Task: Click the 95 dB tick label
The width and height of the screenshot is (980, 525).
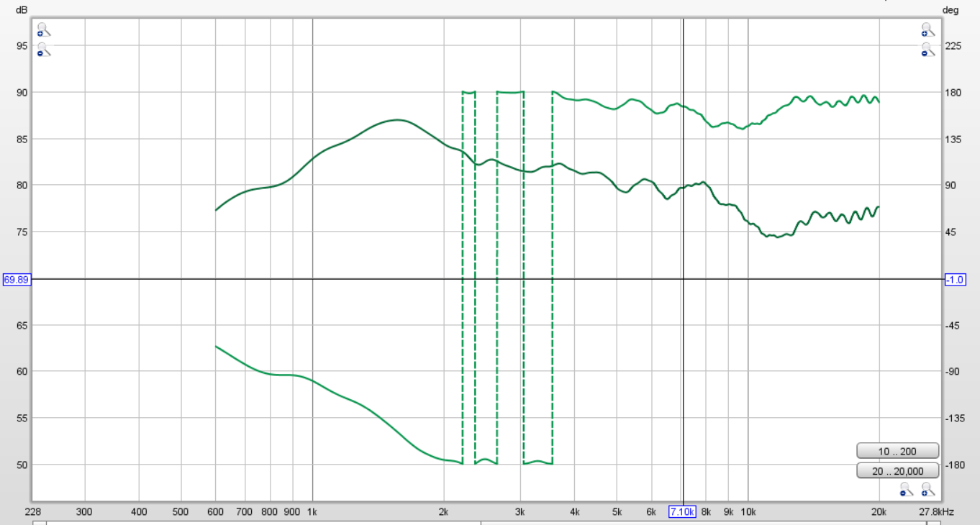Action: pyautogui.click(x=22, y=46)
